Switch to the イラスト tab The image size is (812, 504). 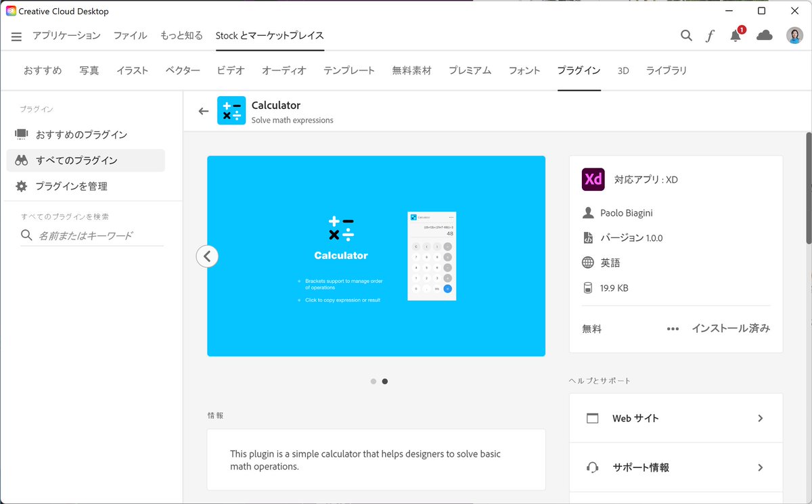(132, 70)
